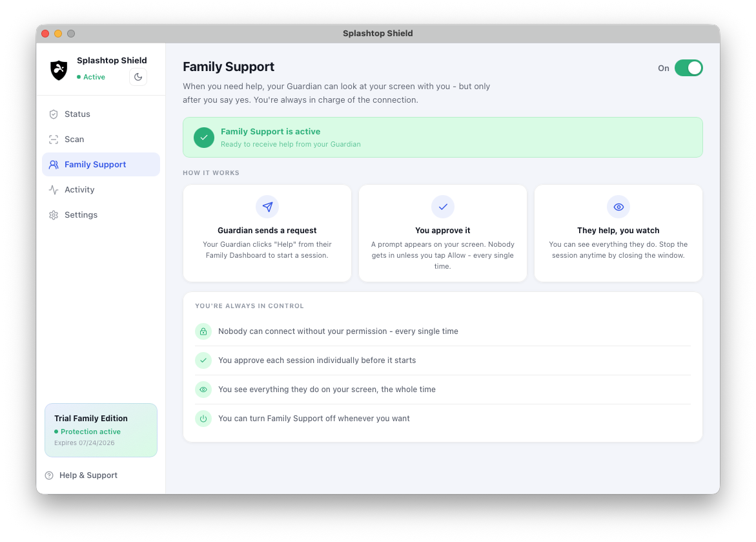The image size is (756, 542).
Task: Click the checkmark icon above You approve it
Action: pos(443,207)
